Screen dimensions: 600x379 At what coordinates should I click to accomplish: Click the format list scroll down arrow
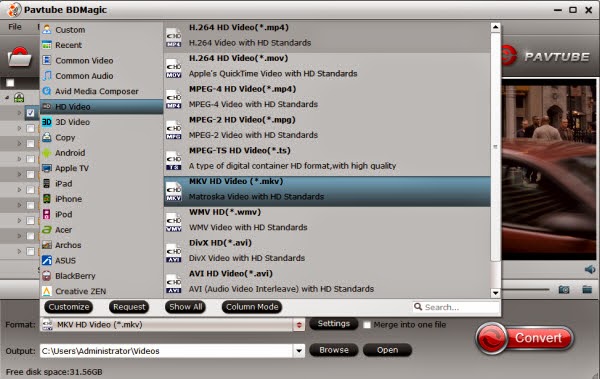coord(496,293)
